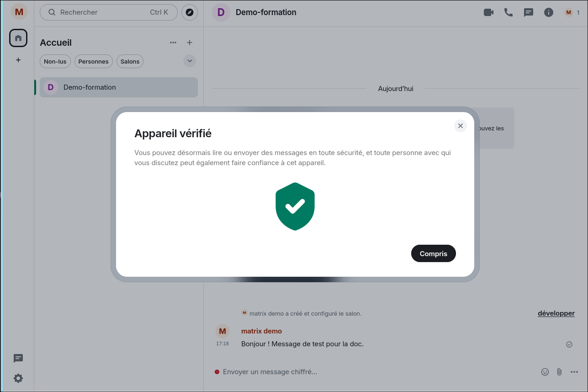Open the emoji picker

545,372
